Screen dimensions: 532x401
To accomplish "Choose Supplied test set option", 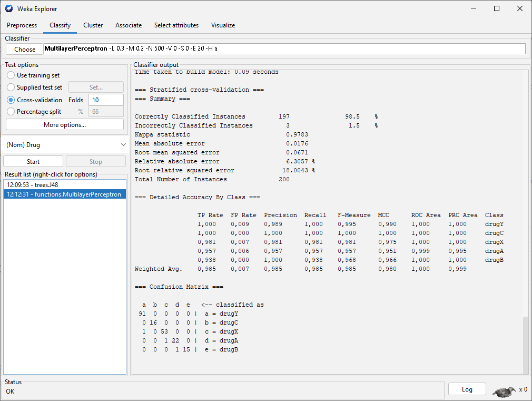I will (x=11, y=87).
